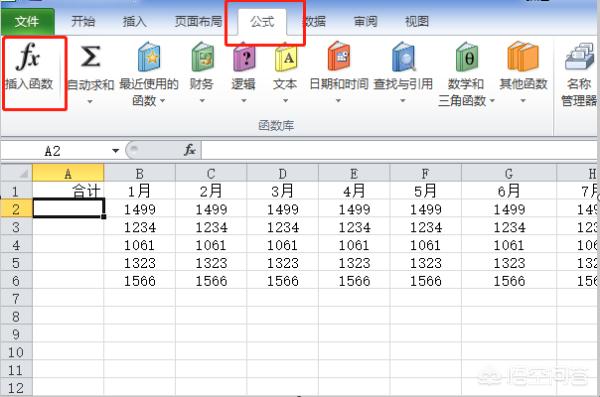Click the fx button in formula bar
The height and width of the screenshot is (397, 600).
[190, 150]
